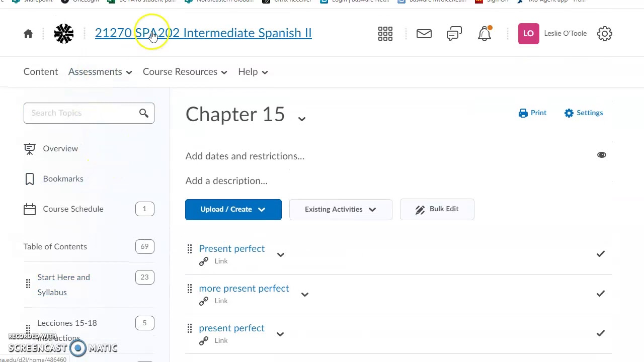Open subscription alerts chat icon
The width and height of the screenshot is (644, 362).
coord(454,34)
